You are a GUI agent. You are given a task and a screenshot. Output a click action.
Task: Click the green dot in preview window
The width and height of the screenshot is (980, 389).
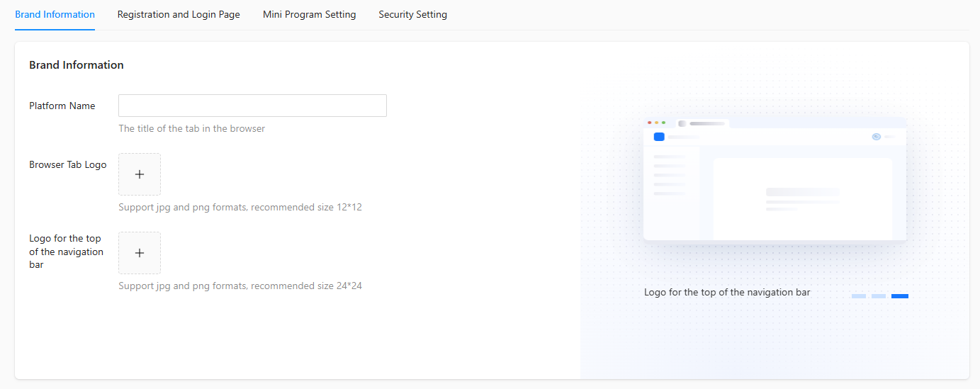point(663,123)
